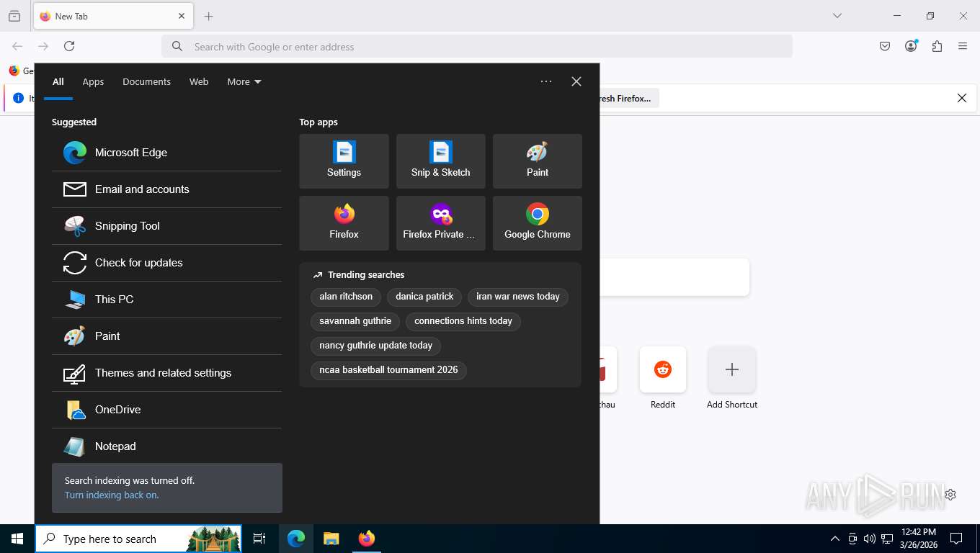Expand the More filter dropdown
This screenshot has width=980, height=553.
(x=244, y=82)
